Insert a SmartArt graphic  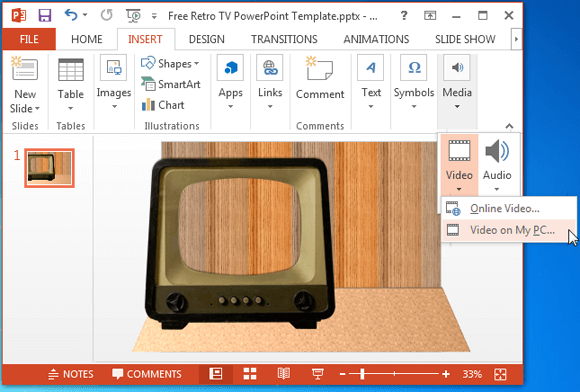point(171,84)
